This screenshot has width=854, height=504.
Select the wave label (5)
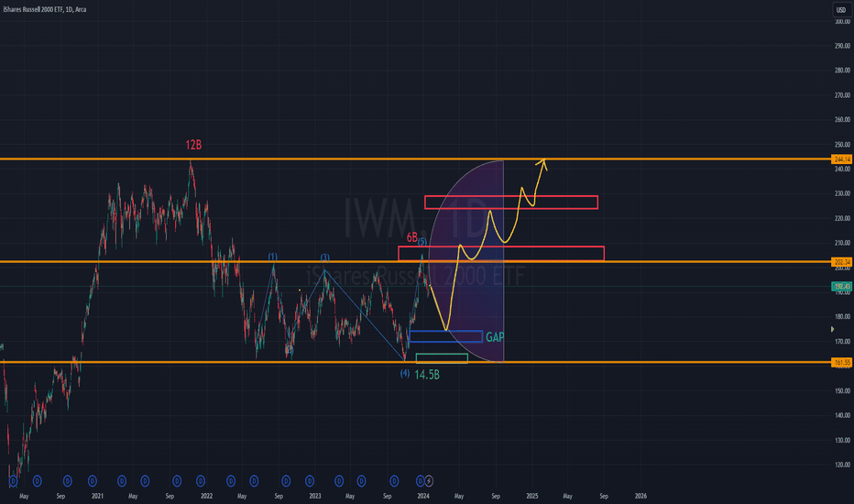[422, 242]
